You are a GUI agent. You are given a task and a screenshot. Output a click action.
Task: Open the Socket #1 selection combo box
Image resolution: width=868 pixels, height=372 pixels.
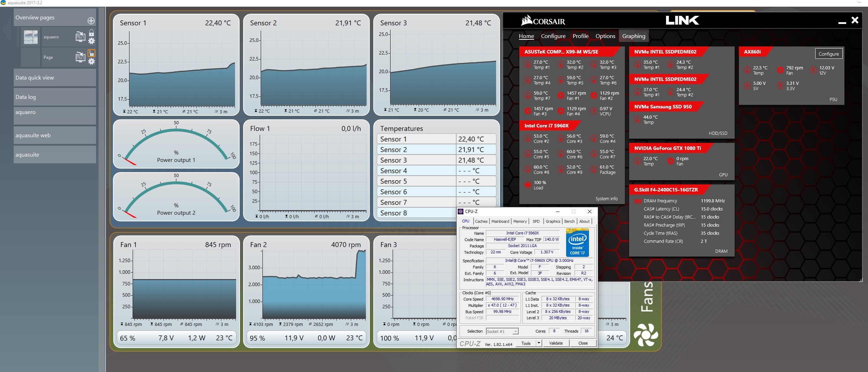(502, 331)
